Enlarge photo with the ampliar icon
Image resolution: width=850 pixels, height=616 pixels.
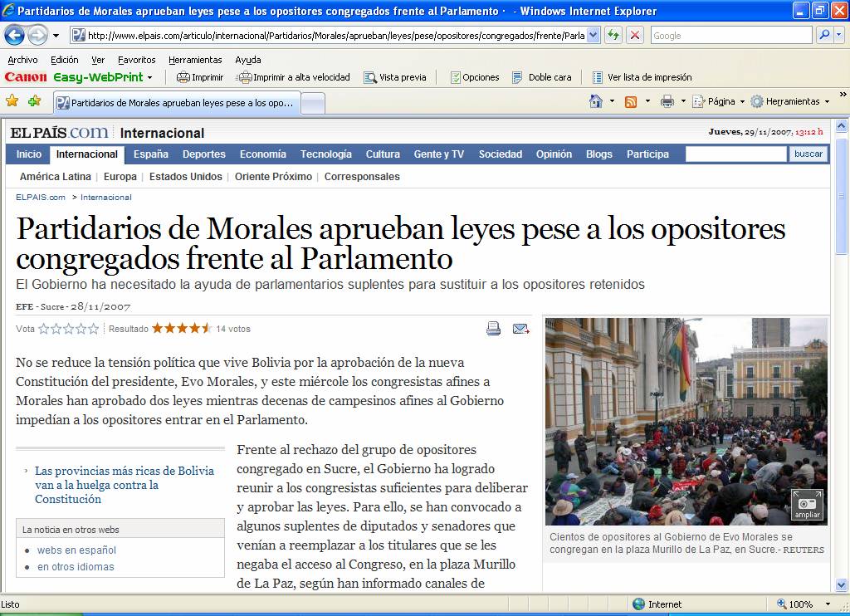coord(807,505)
